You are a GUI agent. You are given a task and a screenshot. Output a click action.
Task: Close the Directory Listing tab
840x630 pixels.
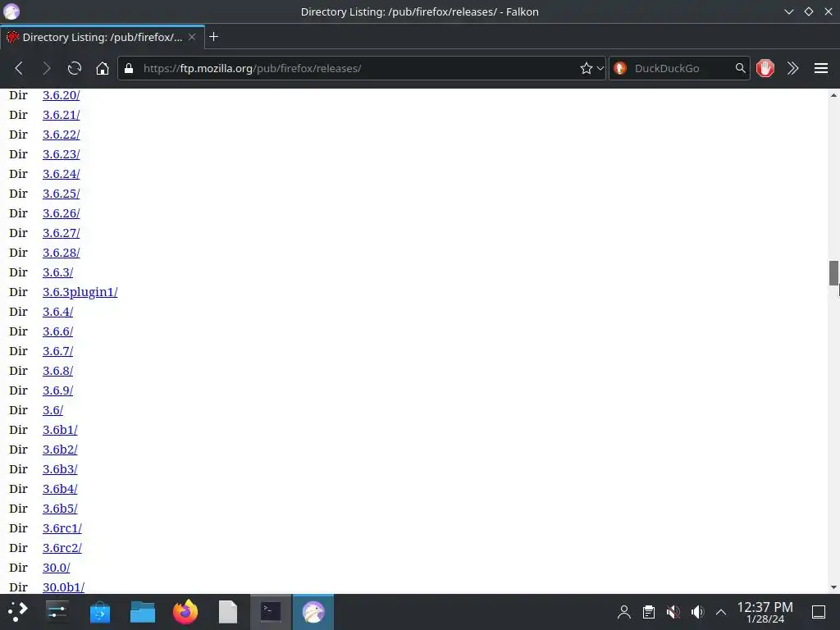pyautogui.click(x=192, y=37)
